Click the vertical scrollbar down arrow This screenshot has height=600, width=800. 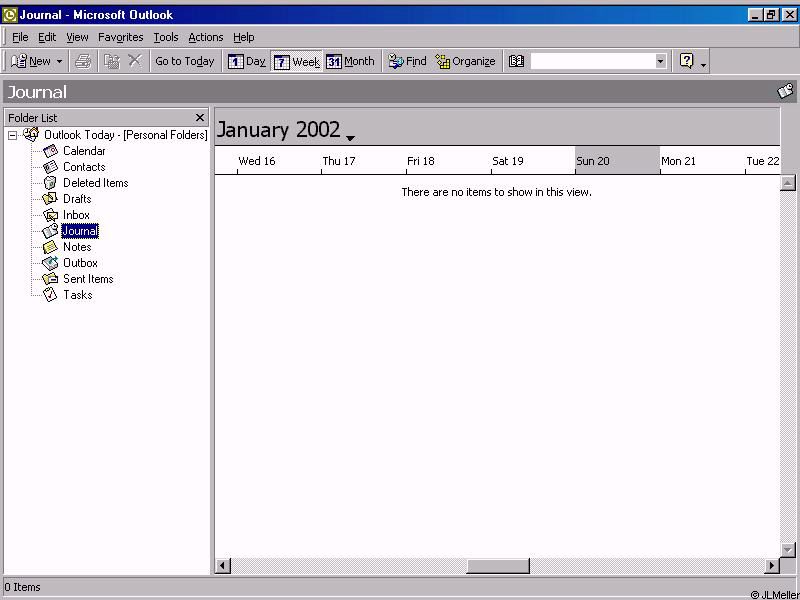point(788,550)
